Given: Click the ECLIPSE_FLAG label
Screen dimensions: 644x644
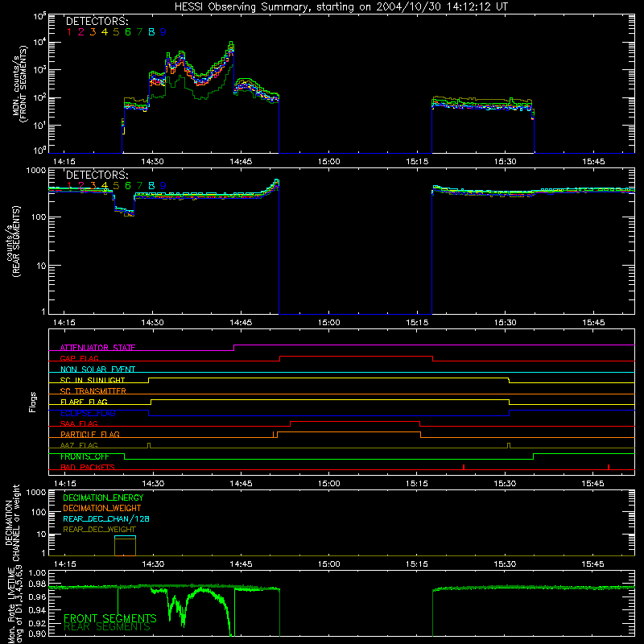Looking at the screenshot, I should pyautogui.click(x=88, y=413).
